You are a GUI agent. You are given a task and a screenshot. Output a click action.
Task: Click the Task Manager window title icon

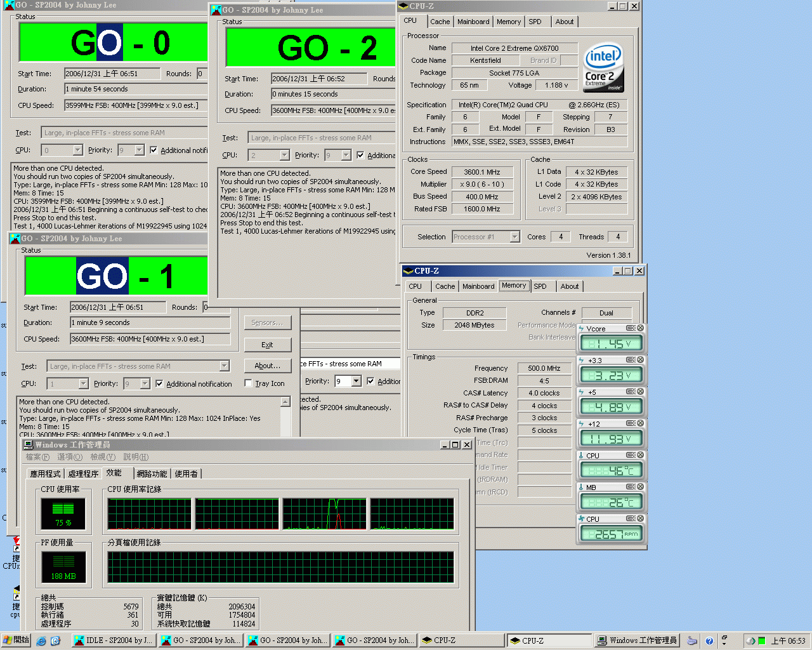point(28,445)
